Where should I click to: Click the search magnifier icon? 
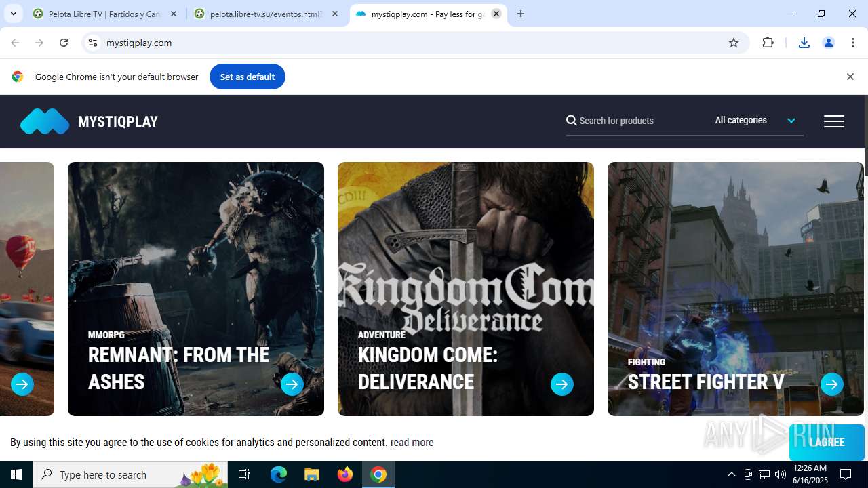[572, 120]
